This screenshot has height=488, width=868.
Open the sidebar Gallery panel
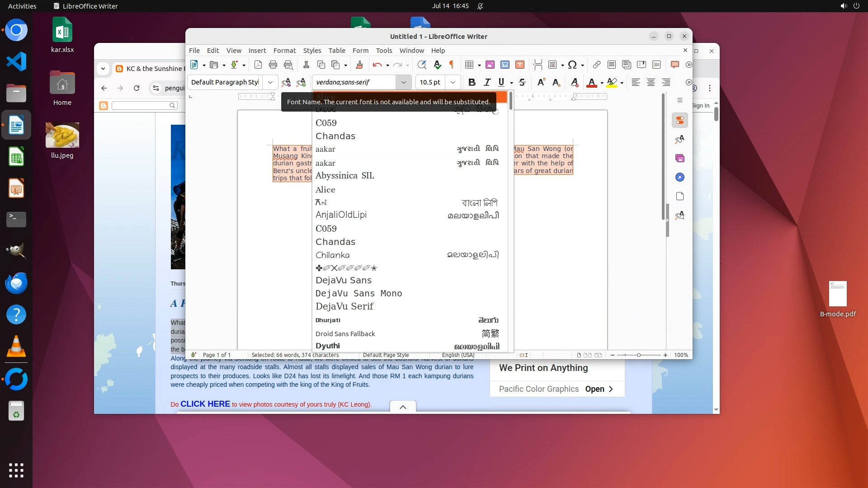pos(679,158)
